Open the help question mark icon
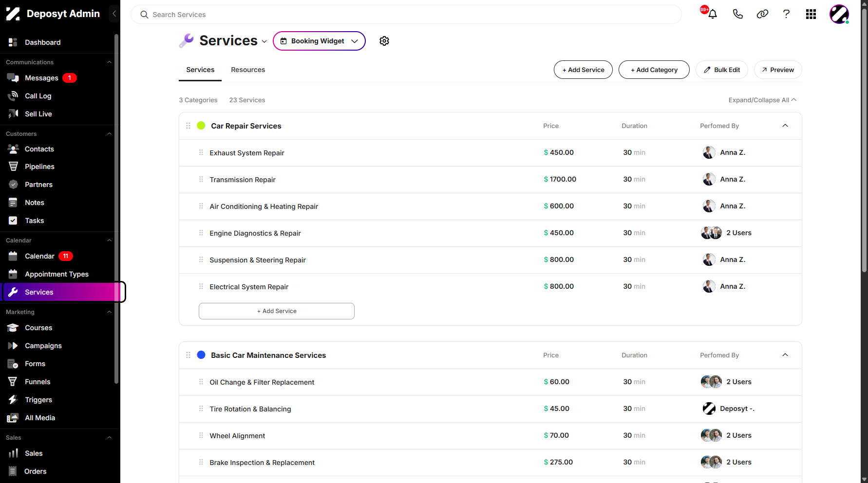 point(786,14)
